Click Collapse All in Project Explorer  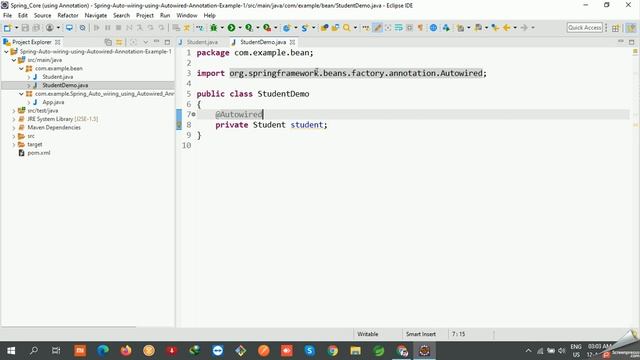point(108,42)
